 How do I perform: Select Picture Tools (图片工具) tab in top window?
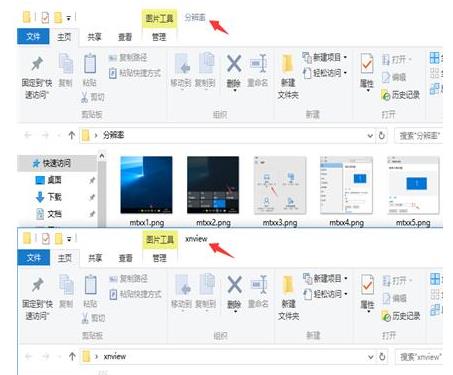pos(159,18)
